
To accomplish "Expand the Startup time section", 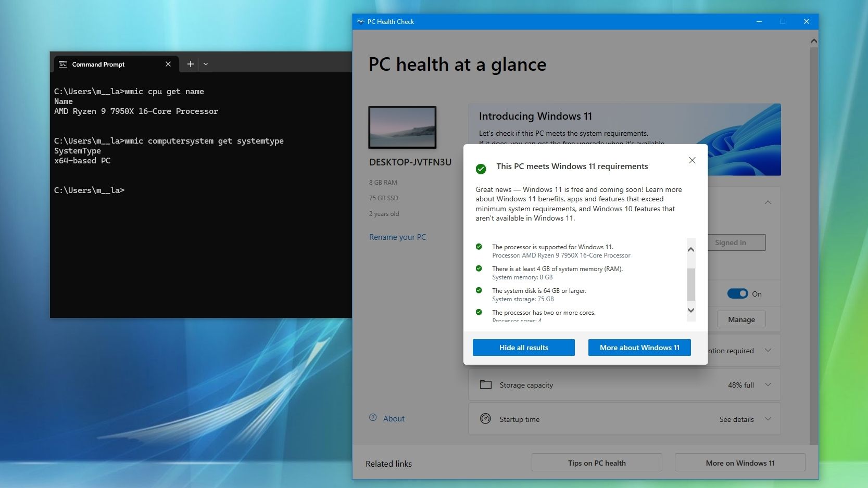I will 768,419.
